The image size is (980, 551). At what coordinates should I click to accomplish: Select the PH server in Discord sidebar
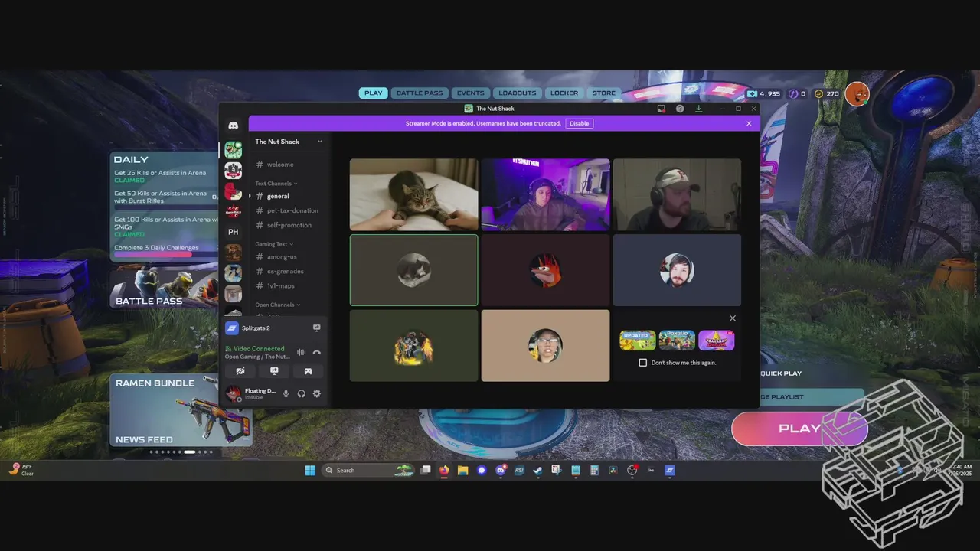tap(233, 232)
